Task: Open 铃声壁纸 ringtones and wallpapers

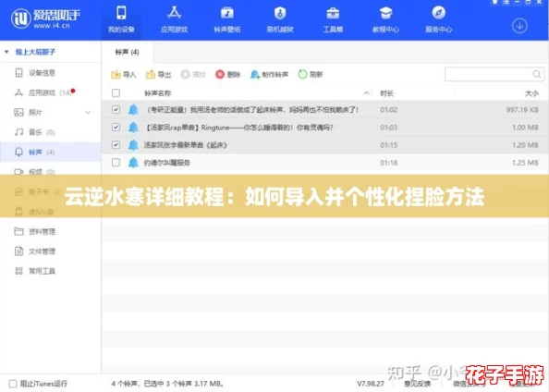Action: click(226, 19)
